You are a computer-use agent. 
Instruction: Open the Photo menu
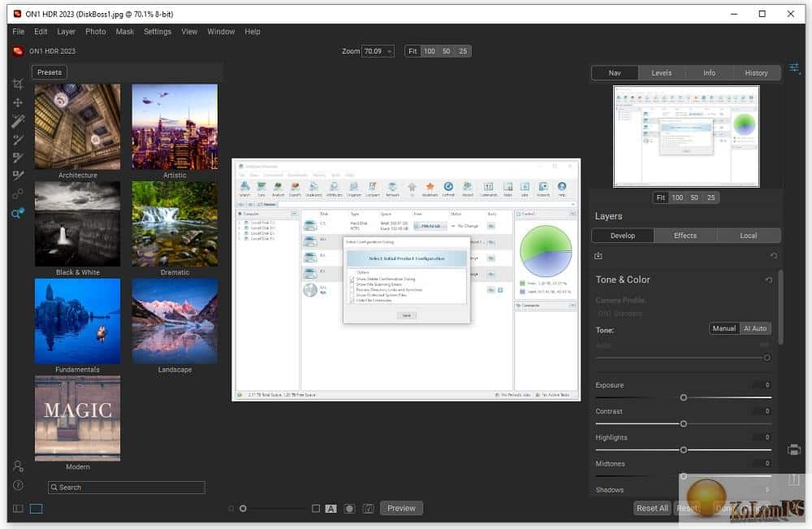pos(96,32)
